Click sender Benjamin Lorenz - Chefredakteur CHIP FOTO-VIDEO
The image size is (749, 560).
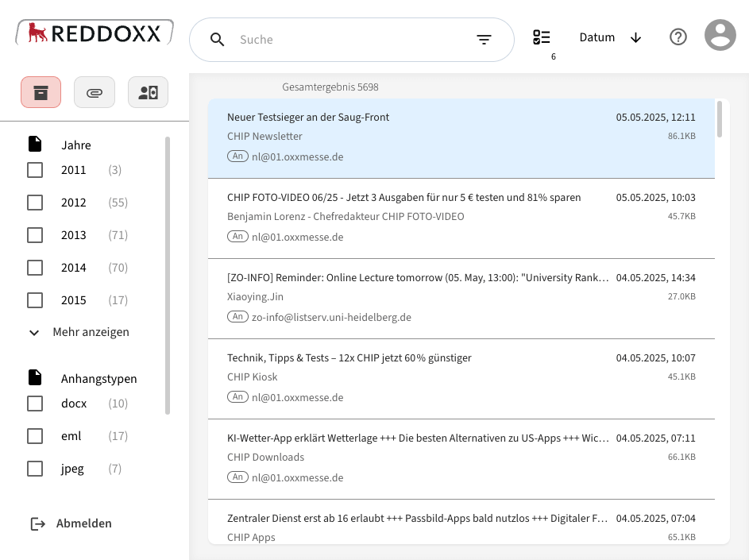point(346,216)
